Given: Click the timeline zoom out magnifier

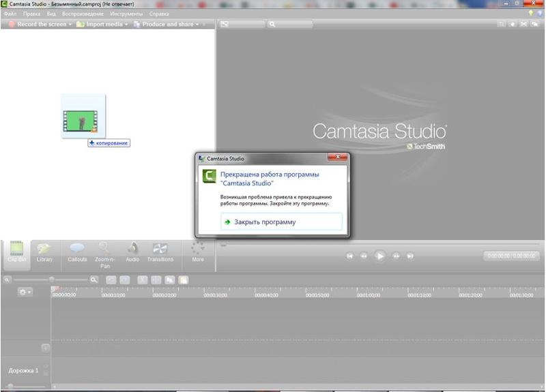Looking at the screenshot, I should [8, 280].
